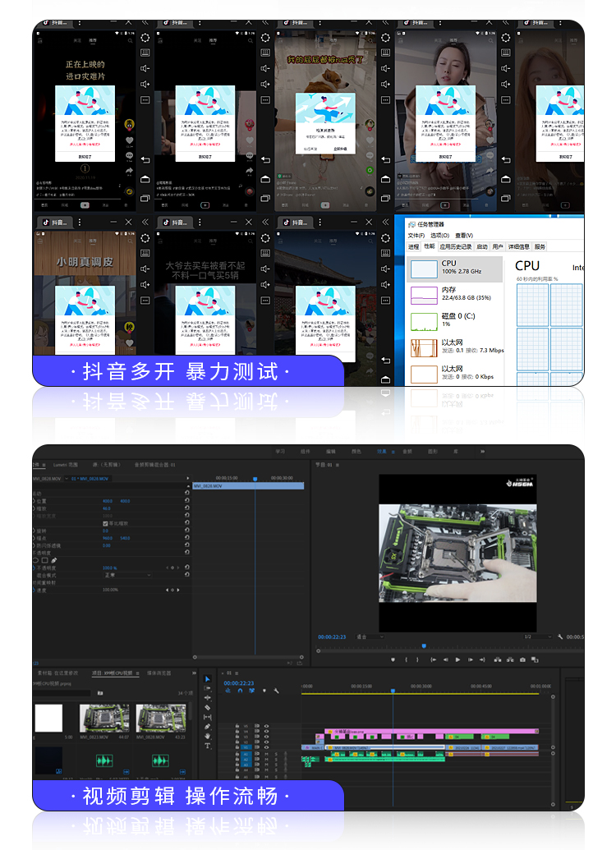616x850 pixels.
Task: Switch to 编辑 workspace tab
Action: pyautogui.click(x=331, y=451)
